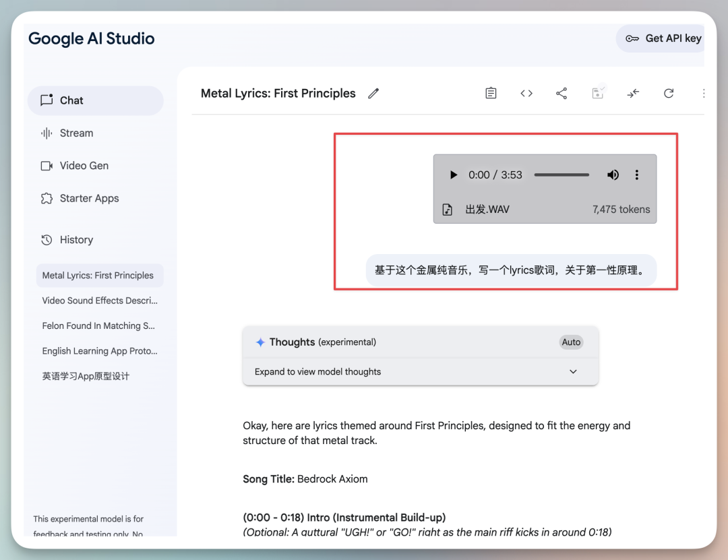Expand the model thoughts chevron
The height and width of the screenshot is (560, 728).
coord(574,371)
